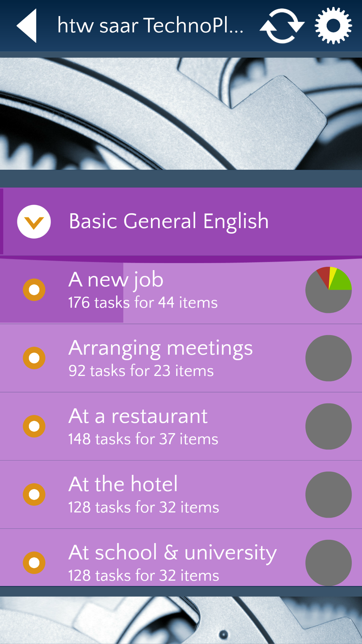
Task: Open the A new job lesson
Action: point(181,290)
